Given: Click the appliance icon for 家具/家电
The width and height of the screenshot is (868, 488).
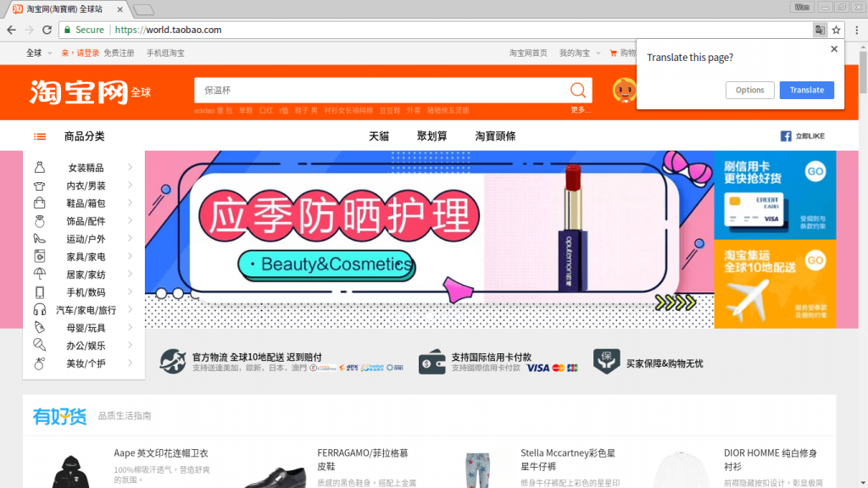Looking at the screenshot, I should (39, 256).
